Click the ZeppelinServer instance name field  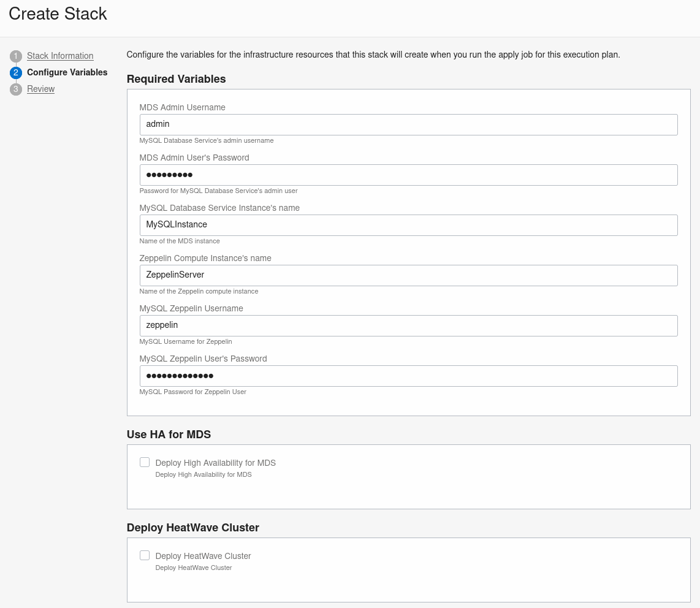(408, 275)
